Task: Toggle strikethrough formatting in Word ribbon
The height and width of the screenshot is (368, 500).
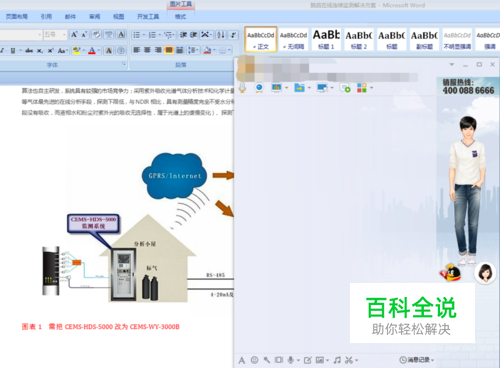Action: [29, 51]
